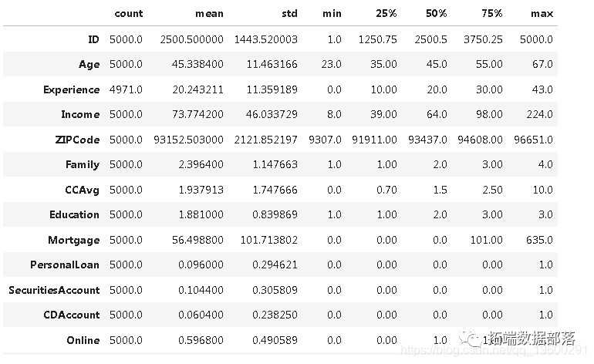Click Income 50% value 64.0
594x364 pixels.
437,114
